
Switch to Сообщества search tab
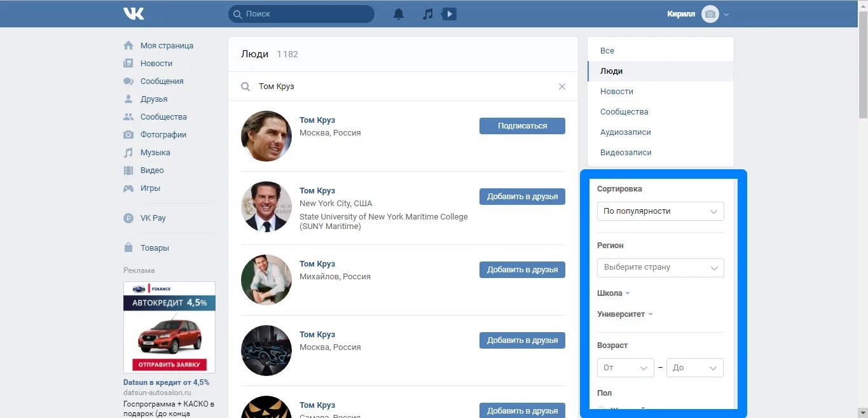[661, 112]
